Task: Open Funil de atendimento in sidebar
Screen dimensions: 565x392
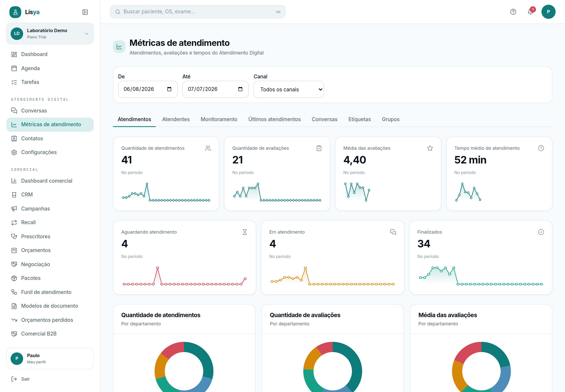Action: tap(50, 292)
